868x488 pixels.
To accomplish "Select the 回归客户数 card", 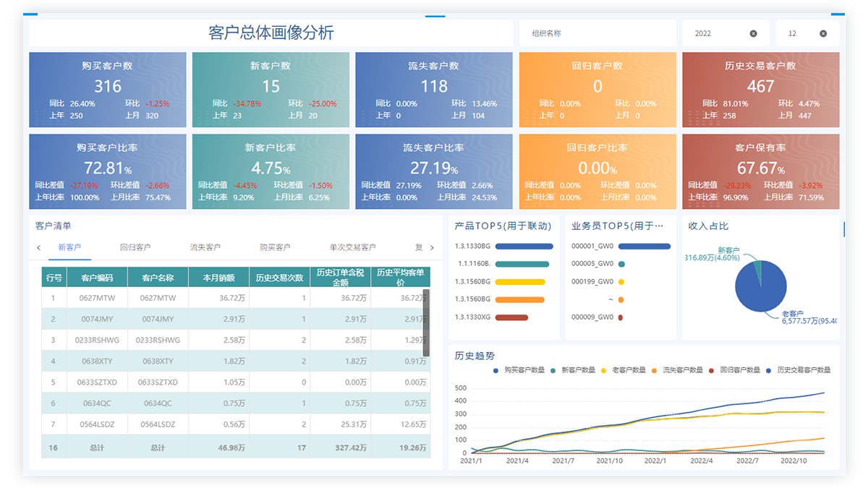I will coord(597,90).
